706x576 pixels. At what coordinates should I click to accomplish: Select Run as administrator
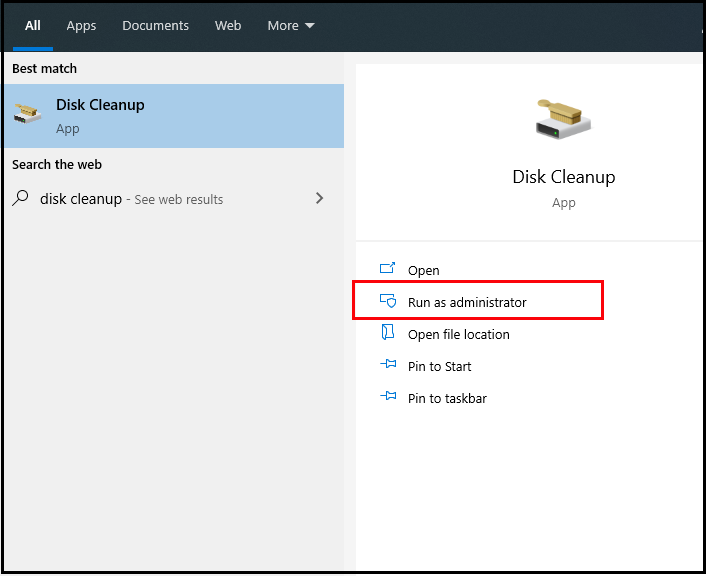click(467, 302)
